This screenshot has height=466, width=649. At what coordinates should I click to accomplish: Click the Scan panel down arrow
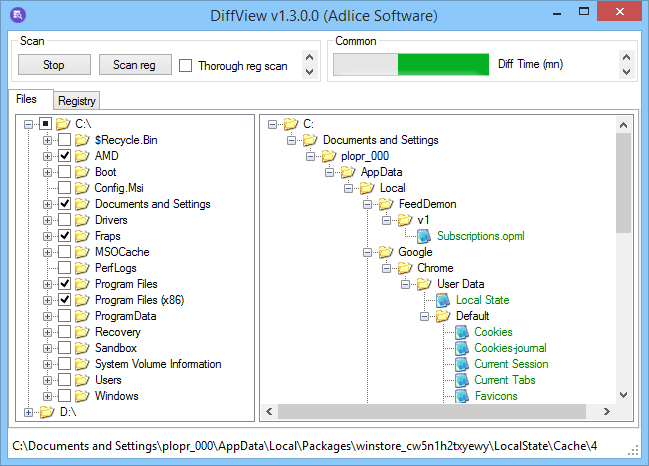309,72
